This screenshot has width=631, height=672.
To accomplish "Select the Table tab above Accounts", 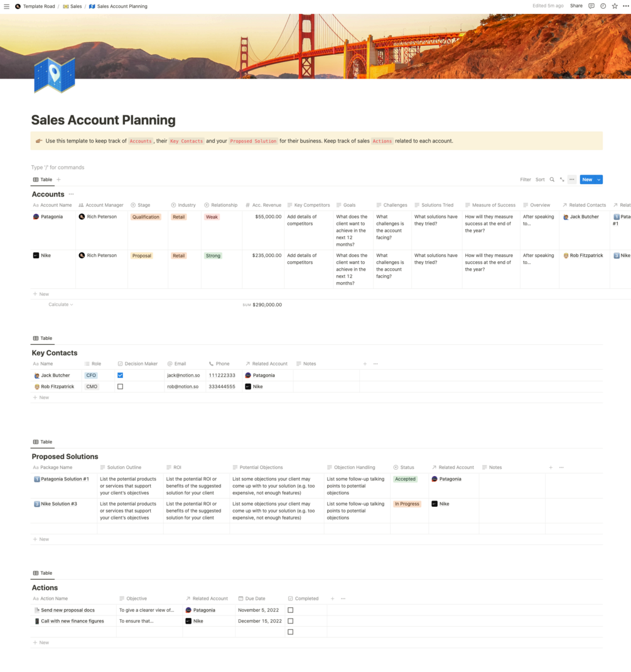I will [x=43, y=180].
